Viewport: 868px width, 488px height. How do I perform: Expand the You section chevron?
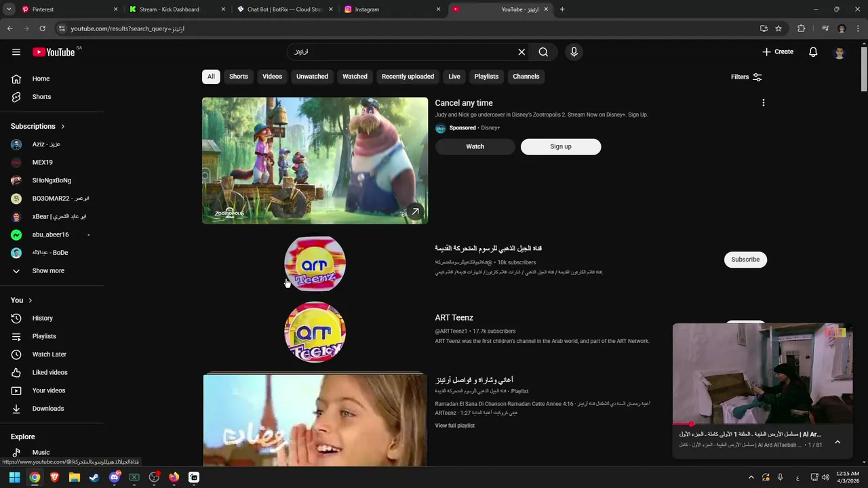30,300
